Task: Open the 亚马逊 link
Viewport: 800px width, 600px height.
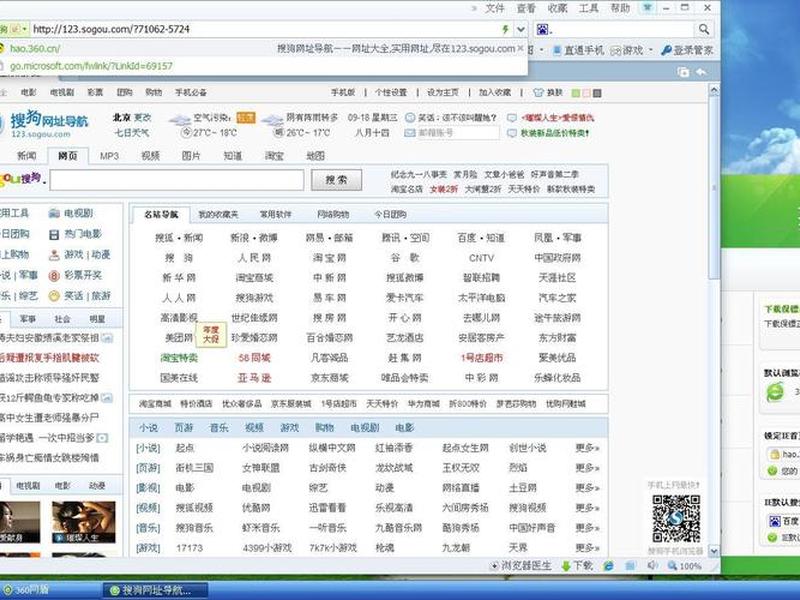Action: (254, 378)
